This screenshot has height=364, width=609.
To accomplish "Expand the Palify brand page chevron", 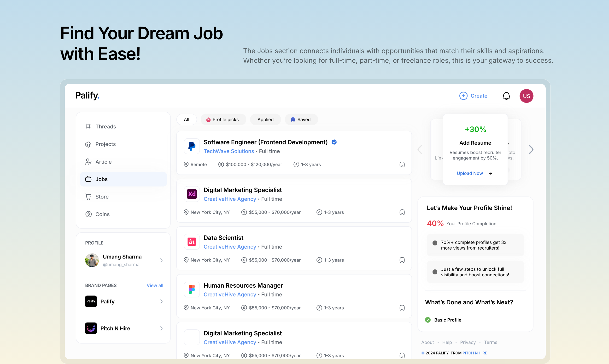I will (161, 301).
